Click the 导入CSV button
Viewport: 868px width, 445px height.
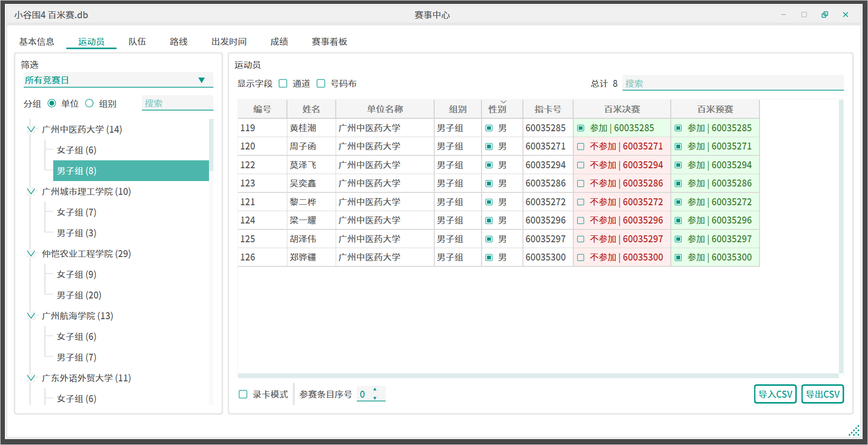[x=775, y=394]
